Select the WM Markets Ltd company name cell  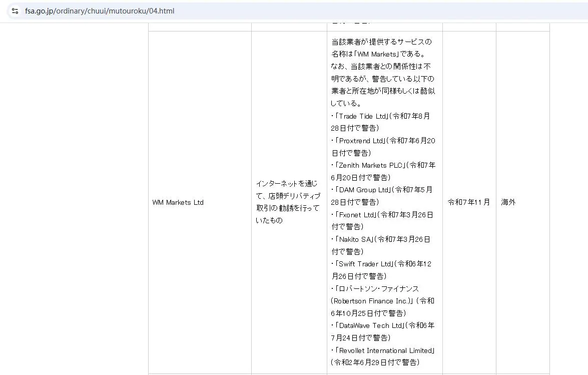point(200,202)
